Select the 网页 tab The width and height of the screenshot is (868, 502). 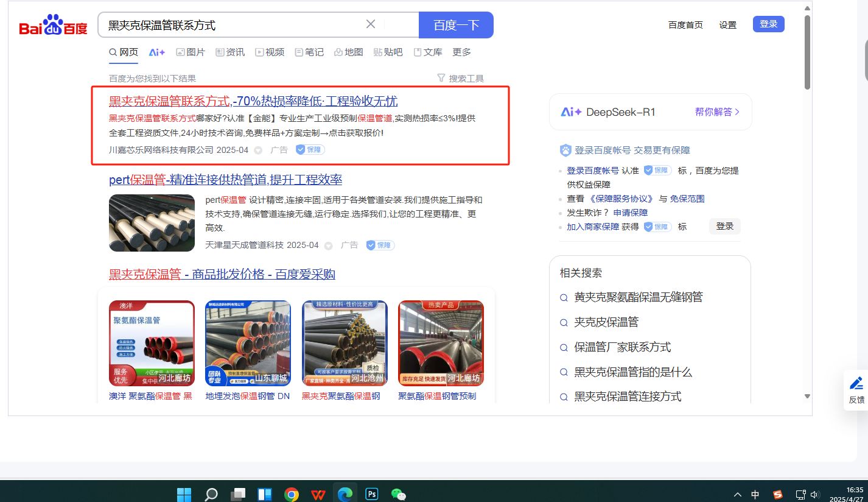click(x=124, y=52)
